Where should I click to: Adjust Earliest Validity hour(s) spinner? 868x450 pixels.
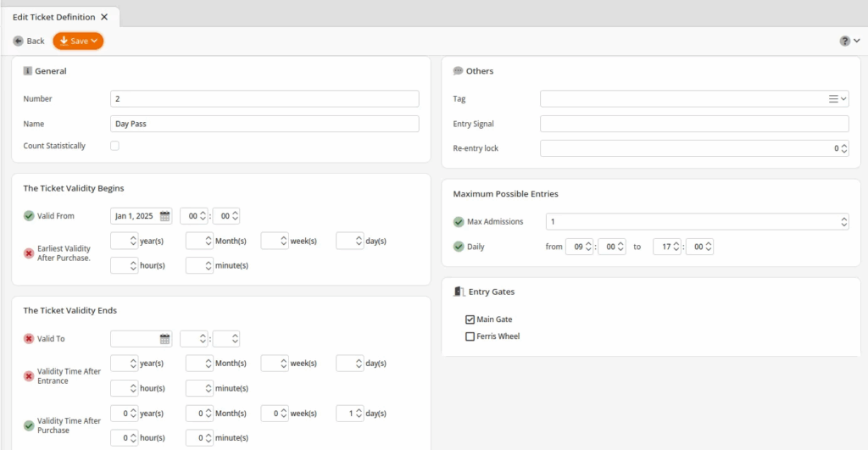pyautogui.click(x=133, y=266)
